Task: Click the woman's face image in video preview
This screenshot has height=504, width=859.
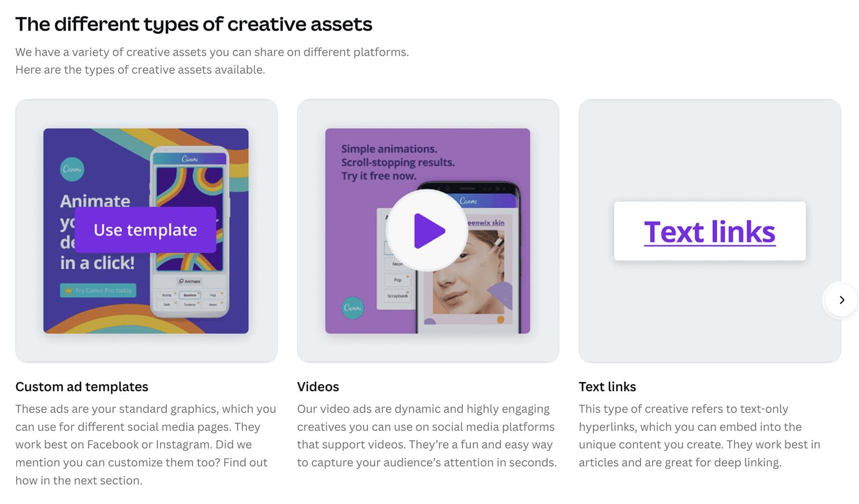Action: click(x=469, y=272)
